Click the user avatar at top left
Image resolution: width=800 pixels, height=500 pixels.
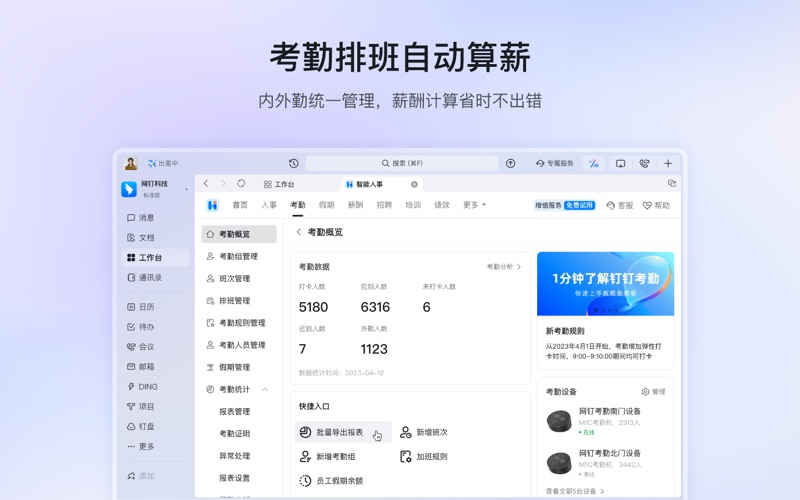coord(131,163)
